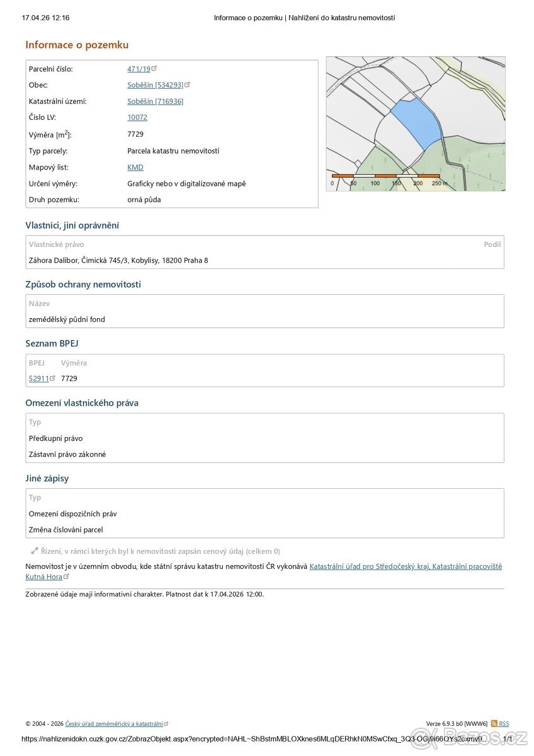
Task: Click the expand arrows icon beside Řízení
Action: (35, 551)
